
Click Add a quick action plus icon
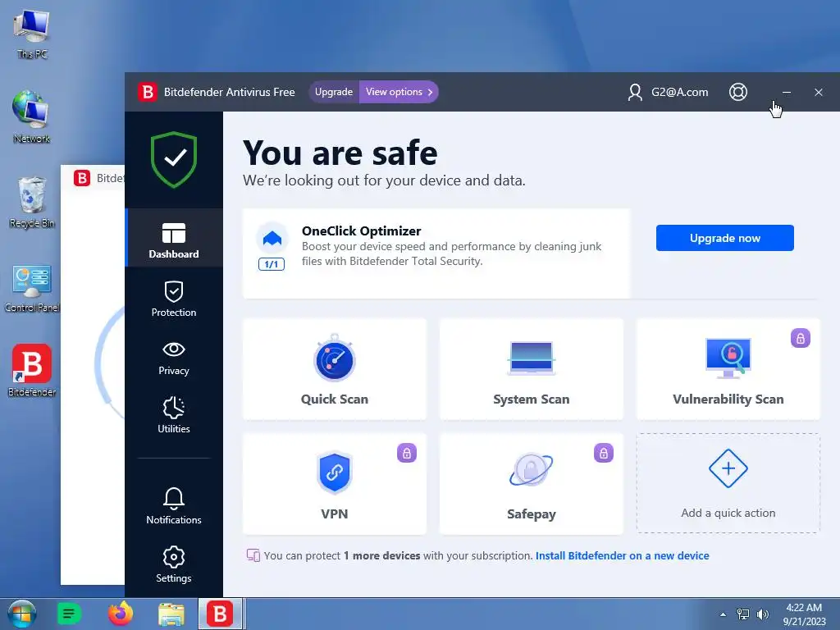click(728, 468)
